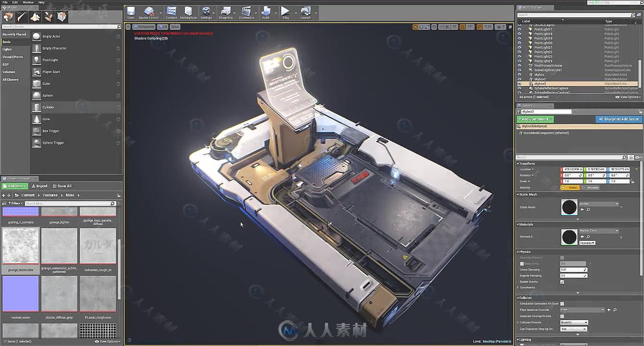Open the Edit menu
The image size is (644, 346).
click(x=15, y=2)
